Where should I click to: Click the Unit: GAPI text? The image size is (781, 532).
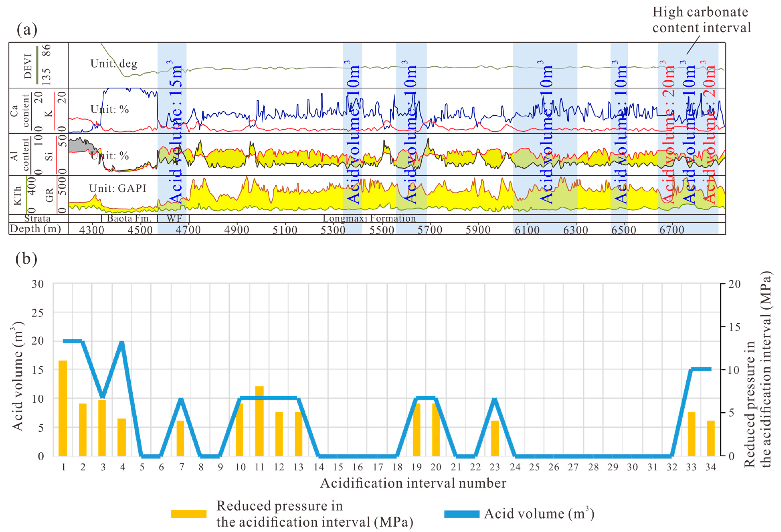[118, 188]
